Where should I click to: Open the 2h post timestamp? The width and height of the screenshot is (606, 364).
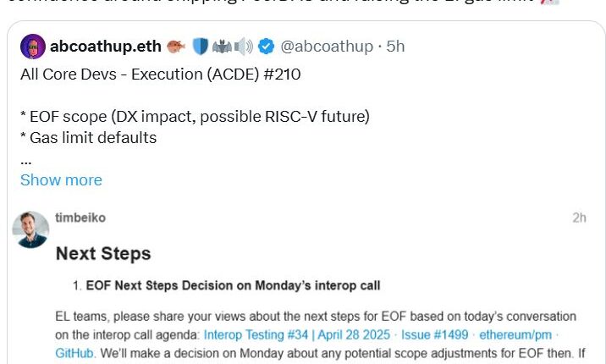[579, 218]
